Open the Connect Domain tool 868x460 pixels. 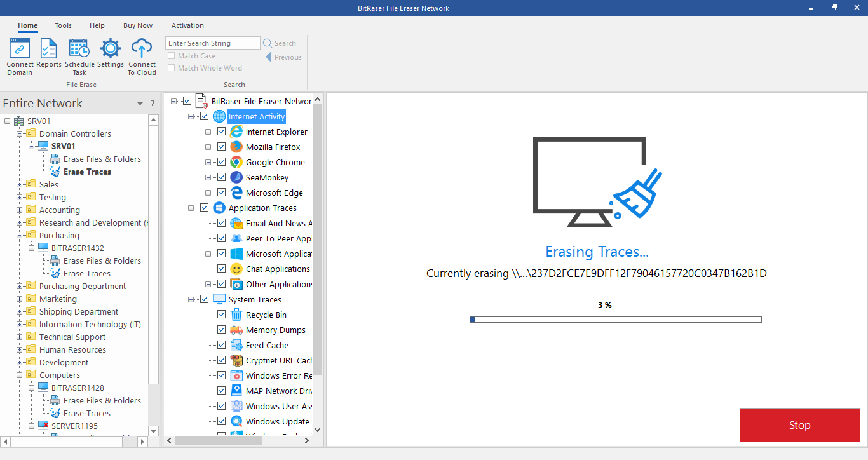(x=20, y=57)
